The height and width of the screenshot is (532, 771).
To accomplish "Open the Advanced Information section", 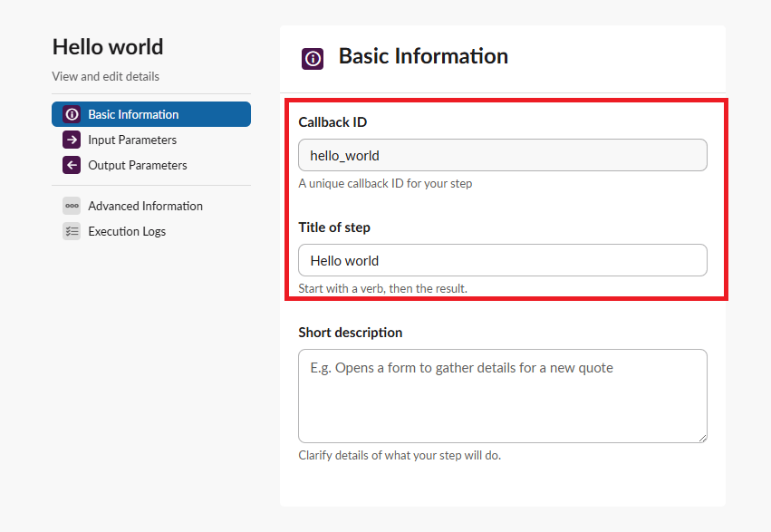I will pos(145,206).
